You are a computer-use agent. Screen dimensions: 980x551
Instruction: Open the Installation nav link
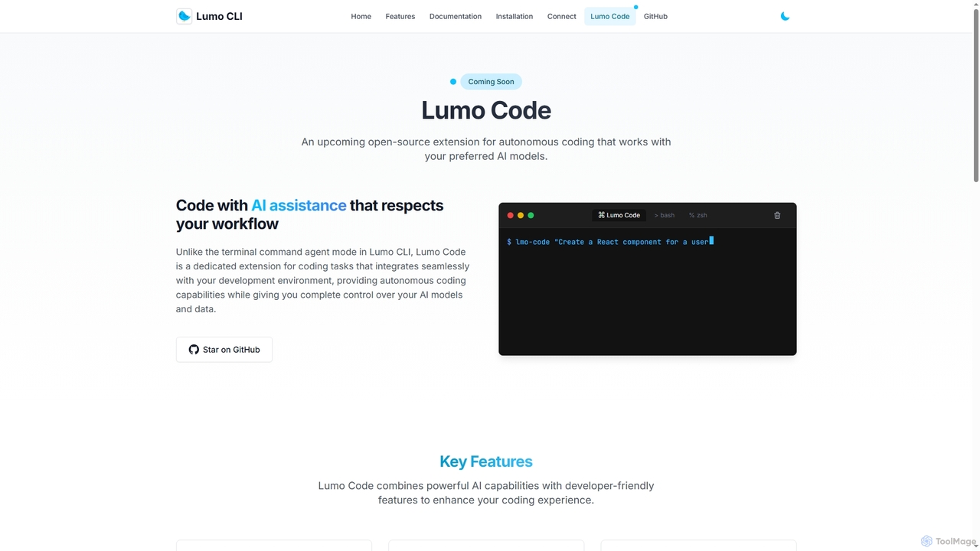(514, 16)
